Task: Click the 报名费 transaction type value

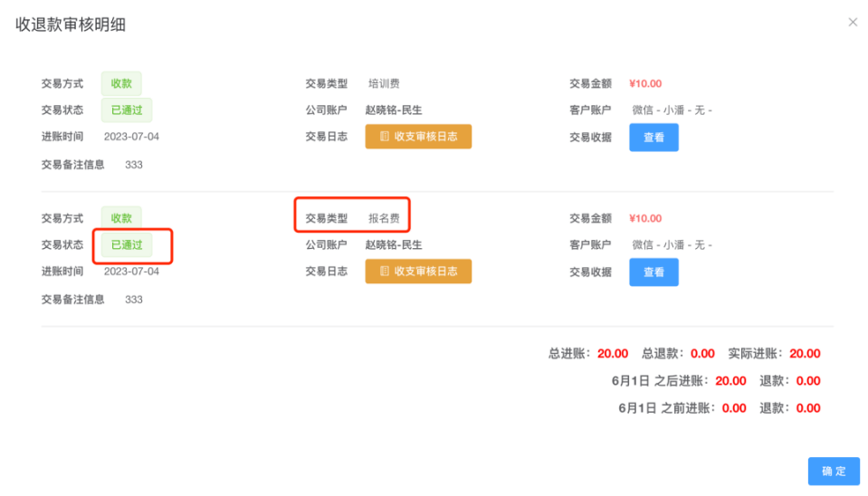Action: (x=384, y=218)
